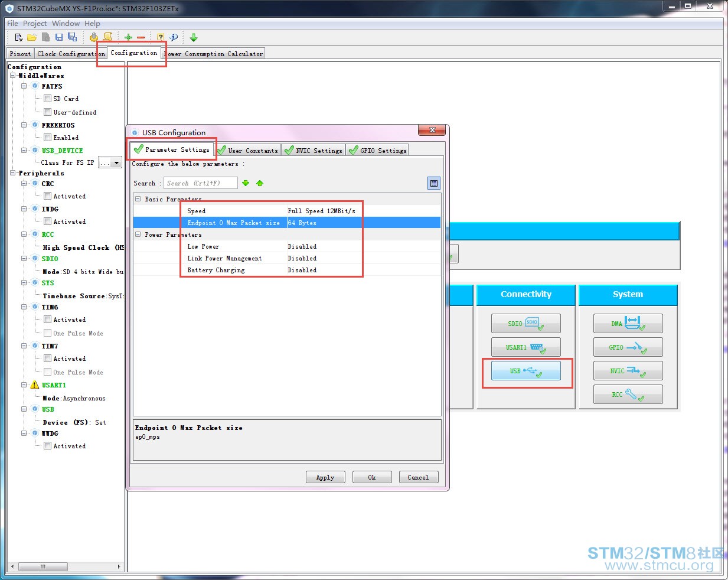Click Apply in USB Configuration dialog
Screen dimensions: 728x580
pos(325,477)
